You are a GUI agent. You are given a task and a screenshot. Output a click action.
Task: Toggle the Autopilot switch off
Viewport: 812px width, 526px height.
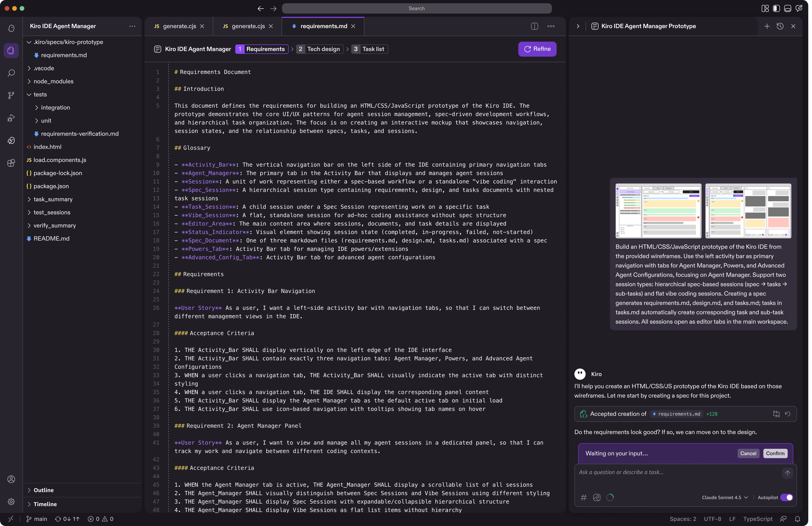pos(787,497)
